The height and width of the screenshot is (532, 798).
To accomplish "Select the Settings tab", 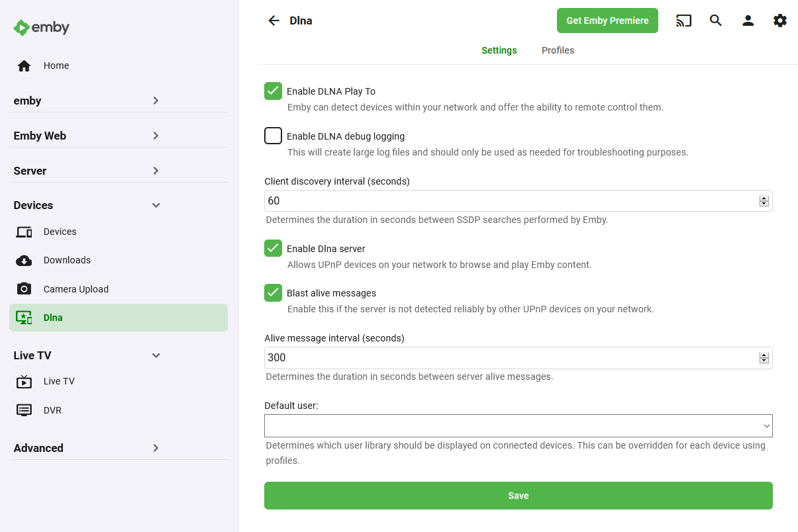I will [x=499, y=50].
